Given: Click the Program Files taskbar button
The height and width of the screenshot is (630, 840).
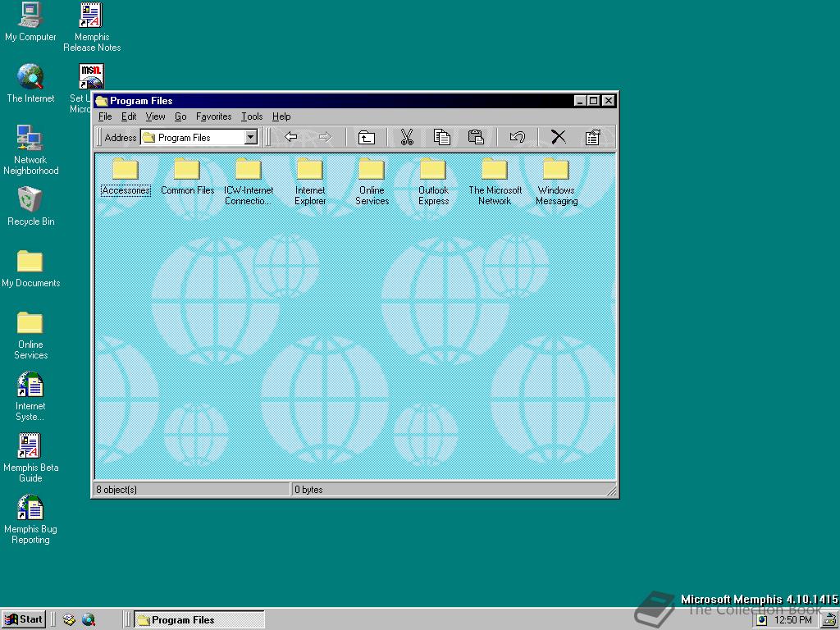Looking at the screenshot, I should pos(199,619).
